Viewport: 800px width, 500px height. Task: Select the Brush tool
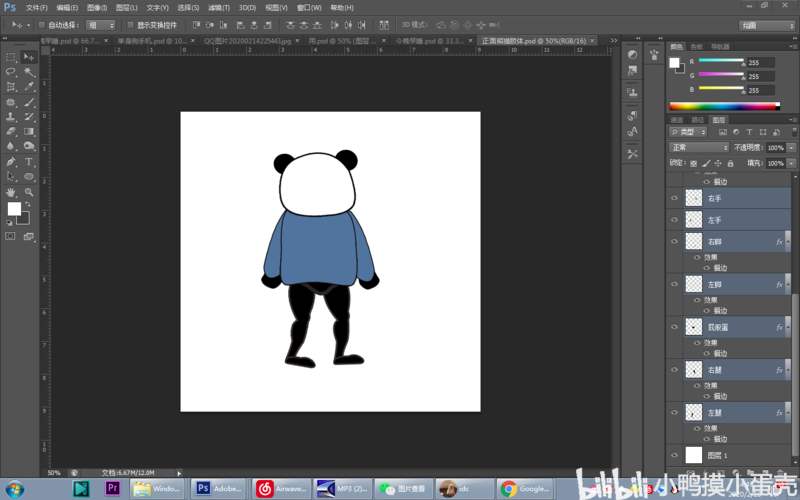pyautogui.click(x=29, y=102)
